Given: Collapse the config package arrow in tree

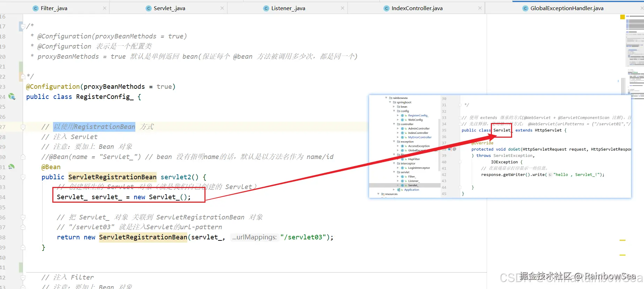Looking at the screenshot, I should coord(394,111).
